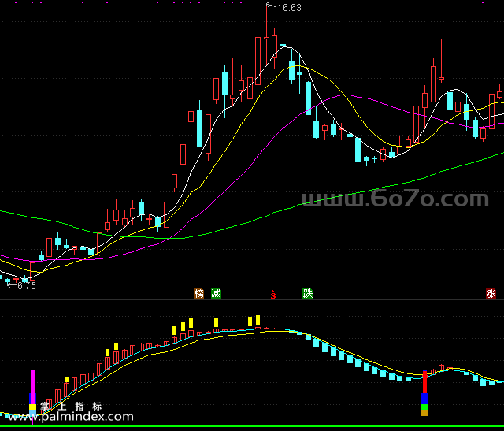504x431 pixels.
Task: Click the separator line between chart and indicator panel
Action: click(x=252, y=299)
